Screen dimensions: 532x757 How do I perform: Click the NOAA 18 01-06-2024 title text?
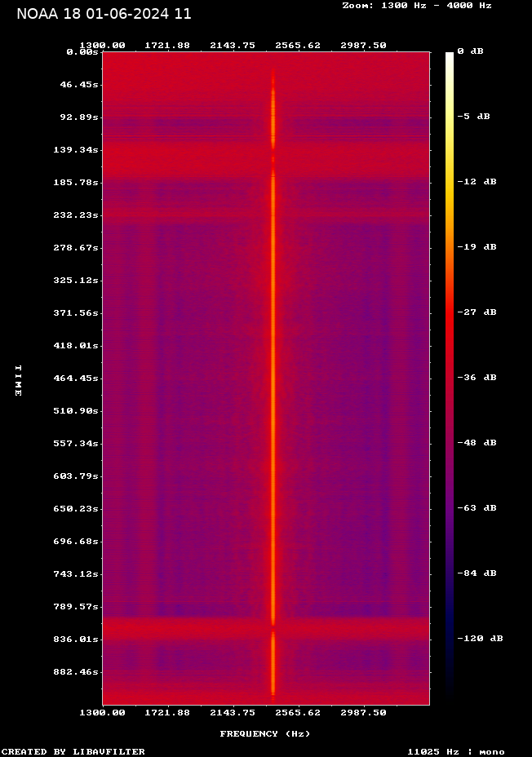[x=104, y=14]
